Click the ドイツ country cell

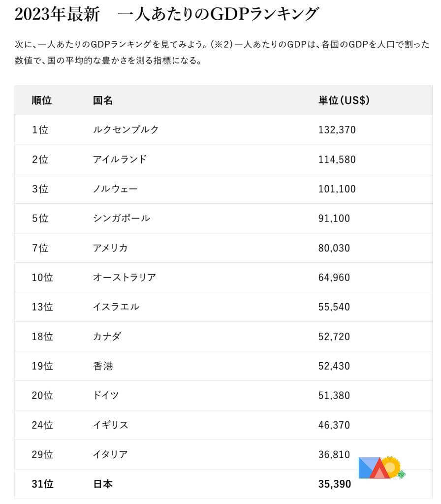(106, 396)
